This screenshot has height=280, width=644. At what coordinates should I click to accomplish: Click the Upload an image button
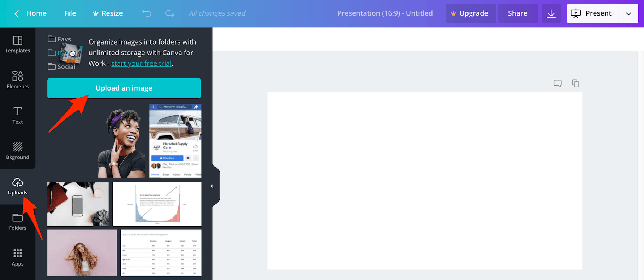pyautogui.click(x=124, y=88)
